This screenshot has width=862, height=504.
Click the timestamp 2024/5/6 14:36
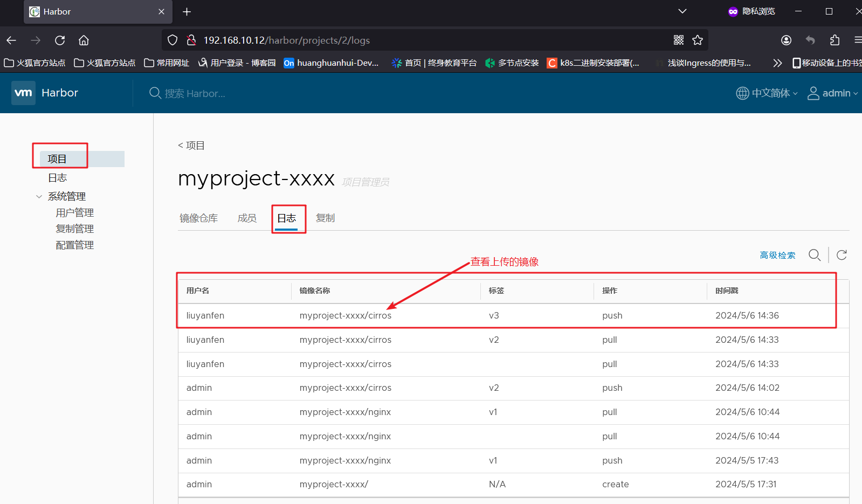coord(747,316)
